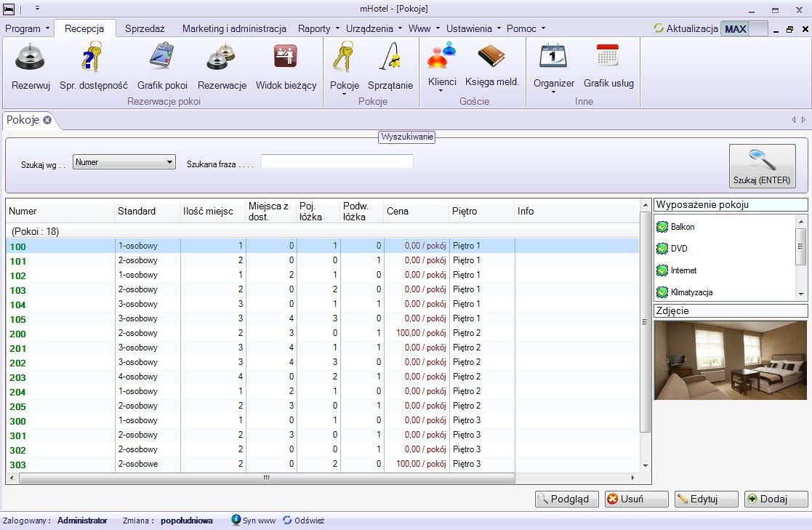Select room 203 row
The width and height of the screenshot is (812, 530).
[x=323, y=377]
